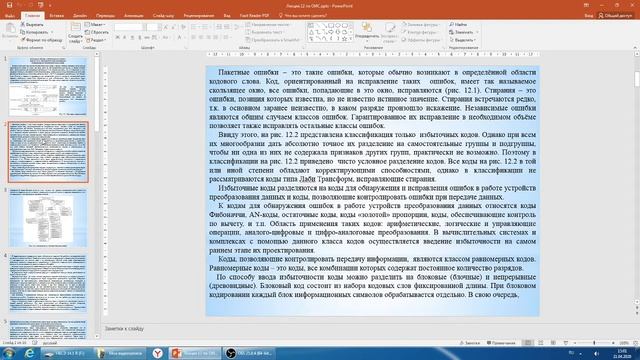The width and height of the screenshot is (640, 360).
Task: Switch to reading view icon
Action: [x=553, y=343]
